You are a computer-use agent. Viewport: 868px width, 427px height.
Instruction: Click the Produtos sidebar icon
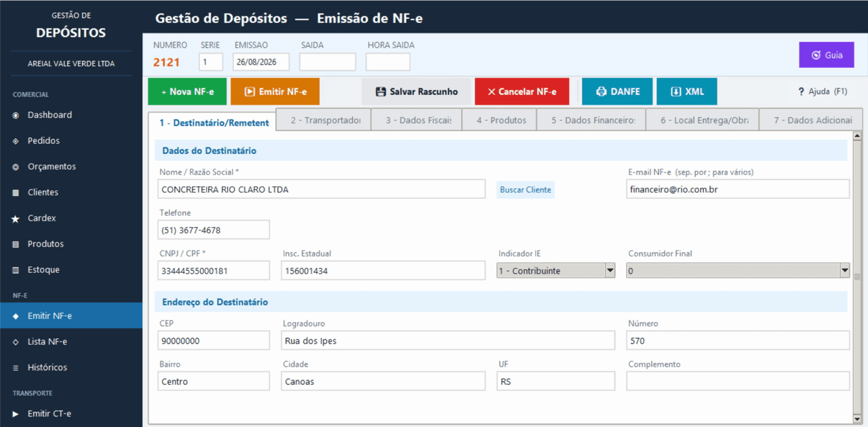[16, 244]
